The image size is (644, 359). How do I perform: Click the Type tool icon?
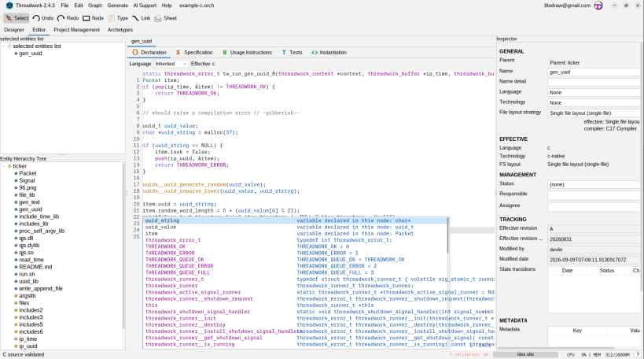[x=112, y=18]
